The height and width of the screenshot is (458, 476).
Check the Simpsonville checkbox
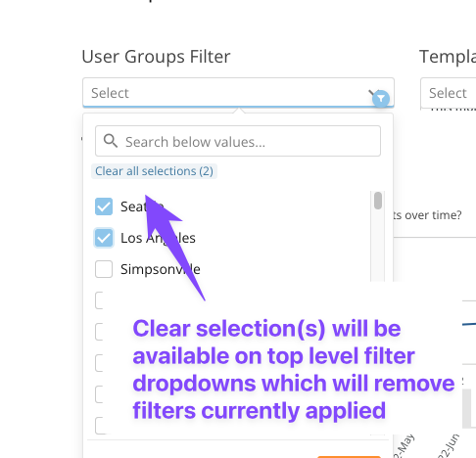(104, 269)
